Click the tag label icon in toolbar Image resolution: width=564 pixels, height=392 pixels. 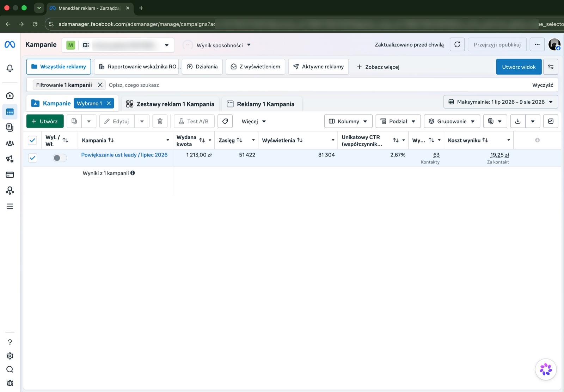click(x=225, y=121)
